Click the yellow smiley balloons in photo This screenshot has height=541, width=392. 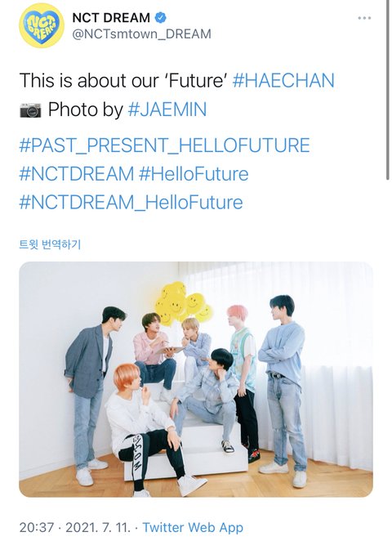(183, 304)
